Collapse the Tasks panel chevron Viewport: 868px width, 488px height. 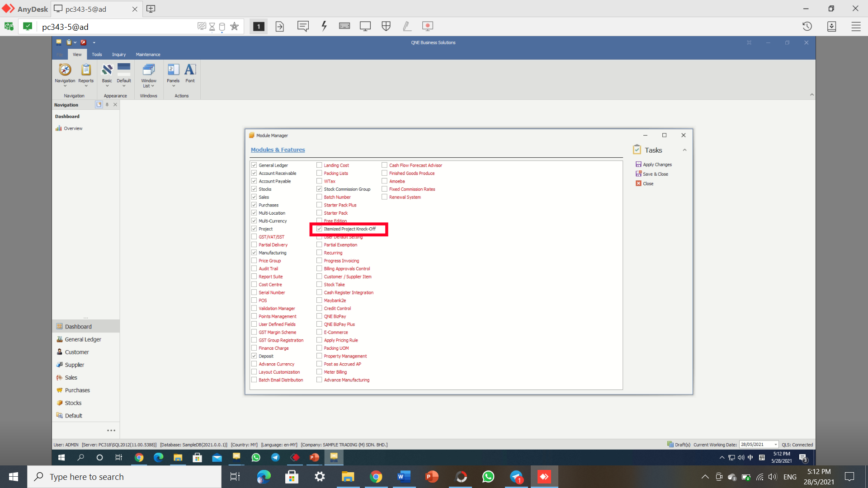(684, 150)
